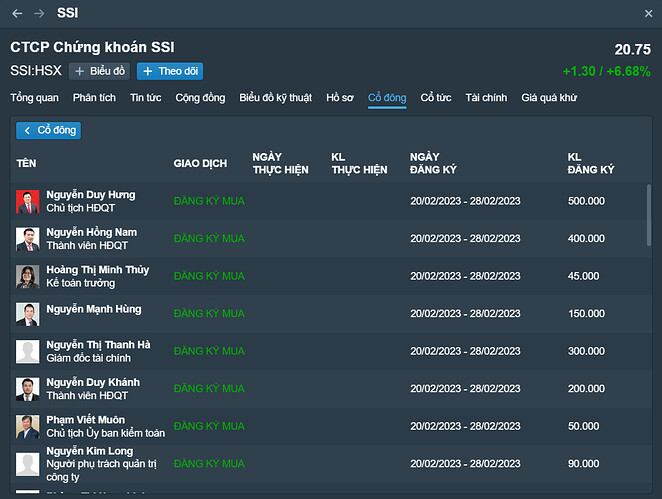Image resolution: width=662 pixels, height=499 pixels.
Task: Open the Tổng quan tab
Action: click(x=36, y=98)
